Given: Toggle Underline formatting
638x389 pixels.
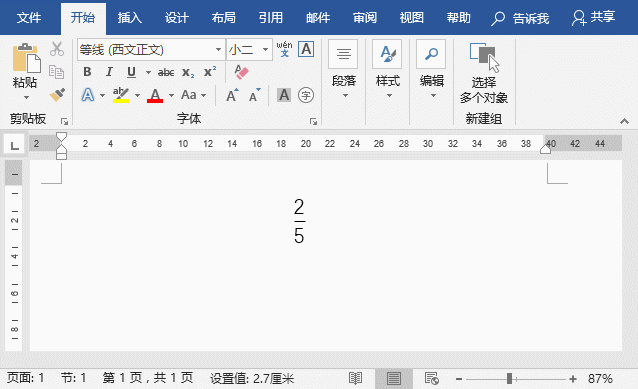Looking at the screenshot, I should coord(131,72).
